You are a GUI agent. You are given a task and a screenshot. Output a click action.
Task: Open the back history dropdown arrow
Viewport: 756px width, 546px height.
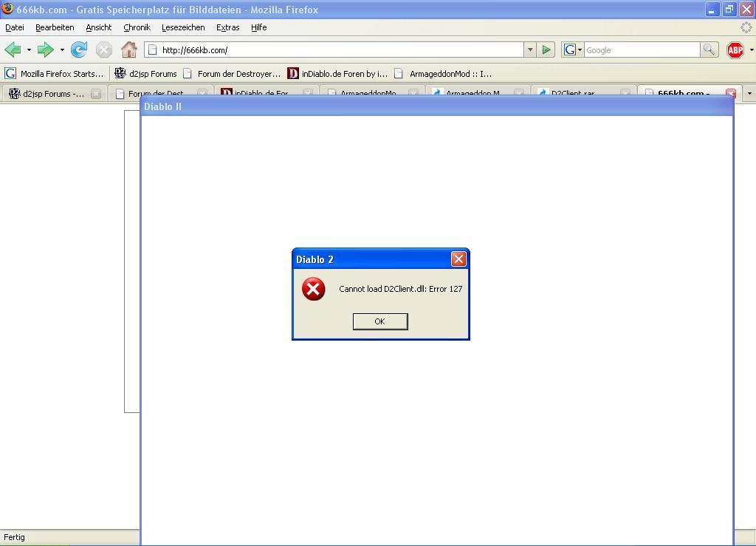click(29, 50)
